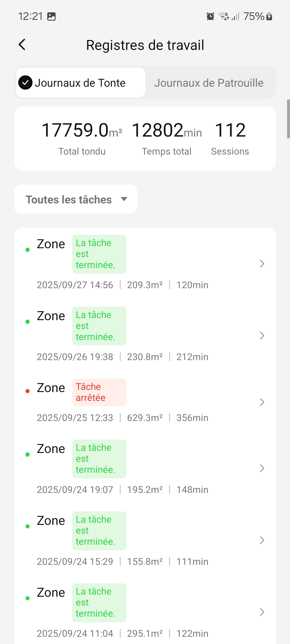Tap the back arrow icon
290x644 pixels.
(22, 45)
